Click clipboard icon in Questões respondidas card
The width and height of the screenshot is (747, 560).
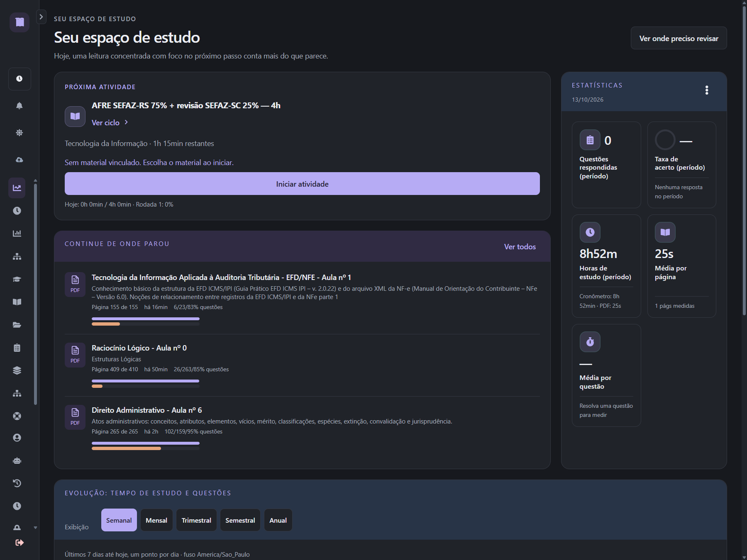click(x=590, y=140)
